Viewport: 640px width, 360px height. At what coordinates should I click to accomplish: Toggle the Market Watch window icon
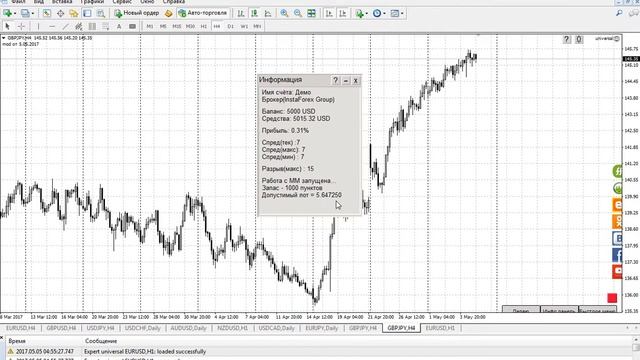[47, 13]
